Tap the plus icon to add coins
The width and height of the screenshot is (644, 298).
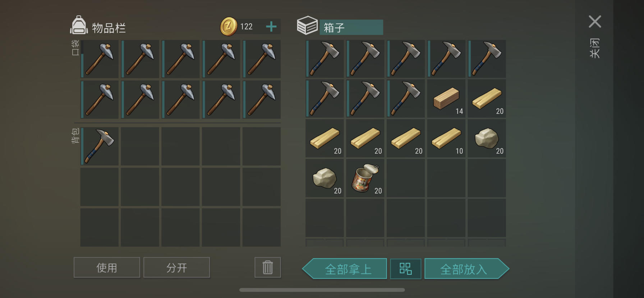pyautogui.click(x=271, y=27)
